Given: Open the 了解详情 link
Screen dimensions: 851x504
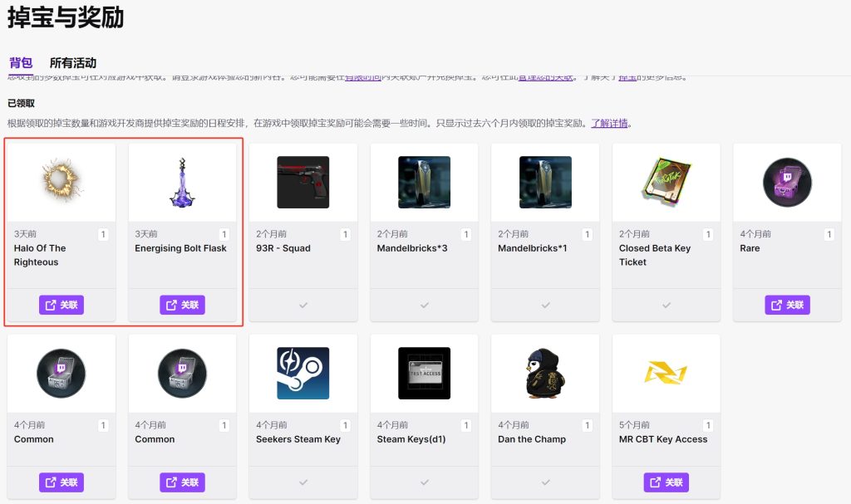Looking at the screenshot, I should (609, 123).
